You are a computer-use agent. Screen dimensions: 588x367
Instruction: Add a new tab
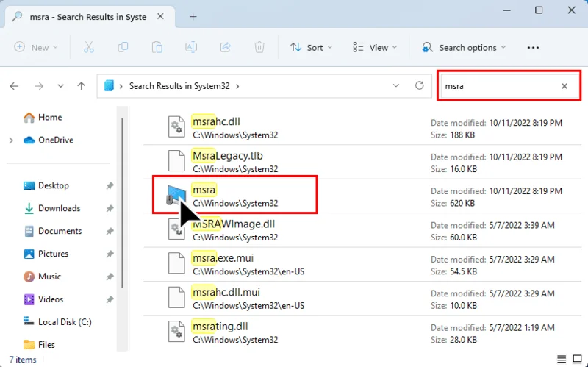193,16
